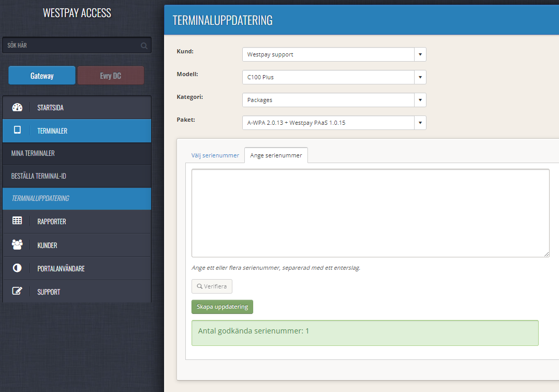Switch to Ange serienummer tab
Image resolution: width=559 pixels, height=392 pixels.
pos(276,155)
